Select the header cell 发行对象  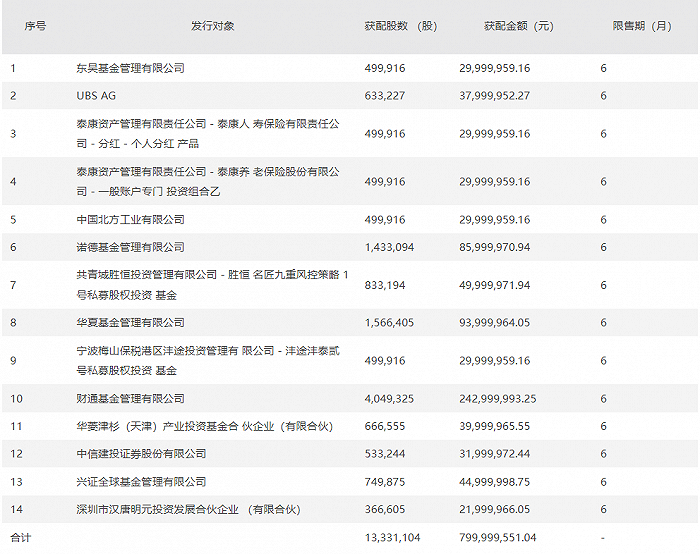212,26
